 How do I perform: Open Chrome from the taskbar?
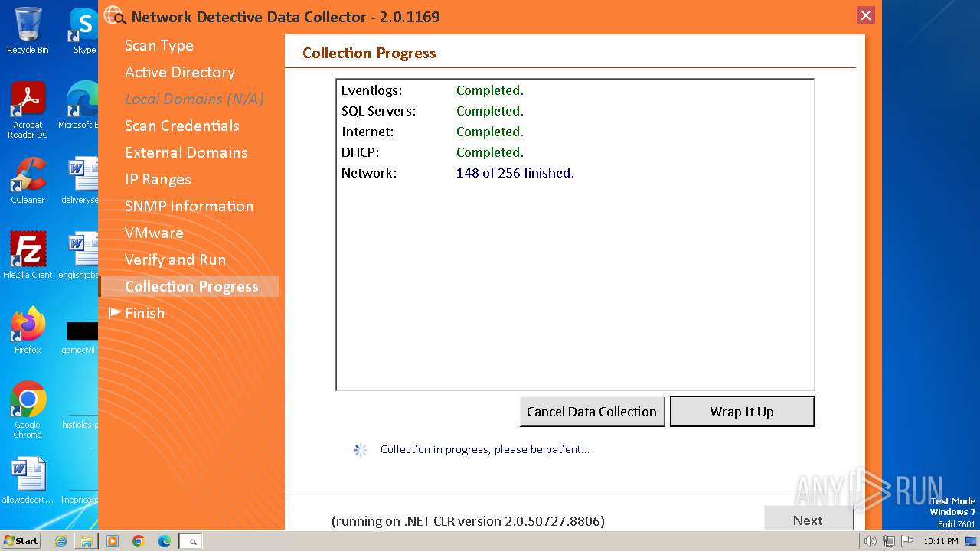pos(139,541)
